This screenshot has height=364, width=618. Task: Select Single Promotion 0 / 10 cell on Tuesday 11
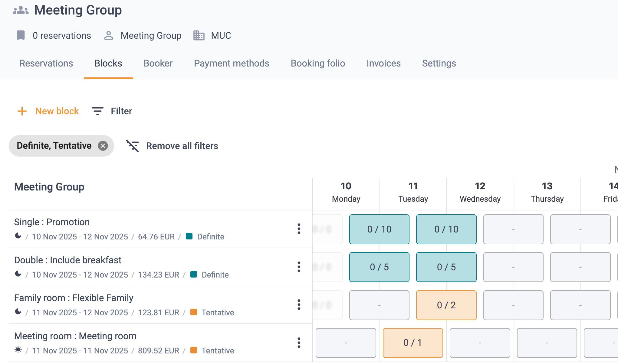pos(446,229)
